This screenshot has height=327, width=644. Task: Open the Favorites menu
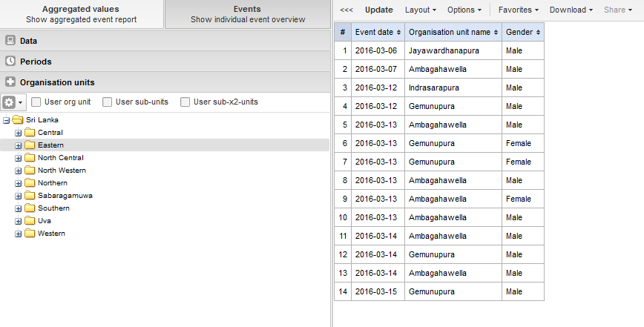(519, 10)
